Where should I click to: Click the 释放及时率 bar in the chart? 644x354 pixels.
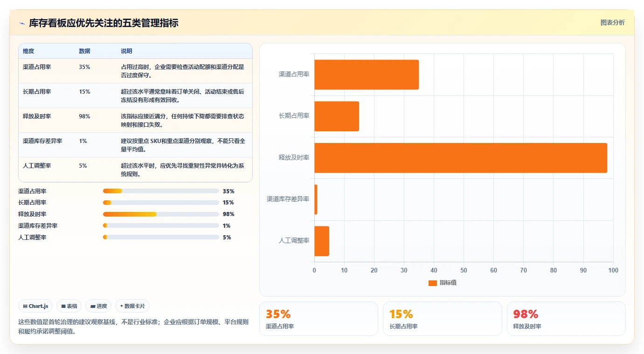(x=461, y=158)
